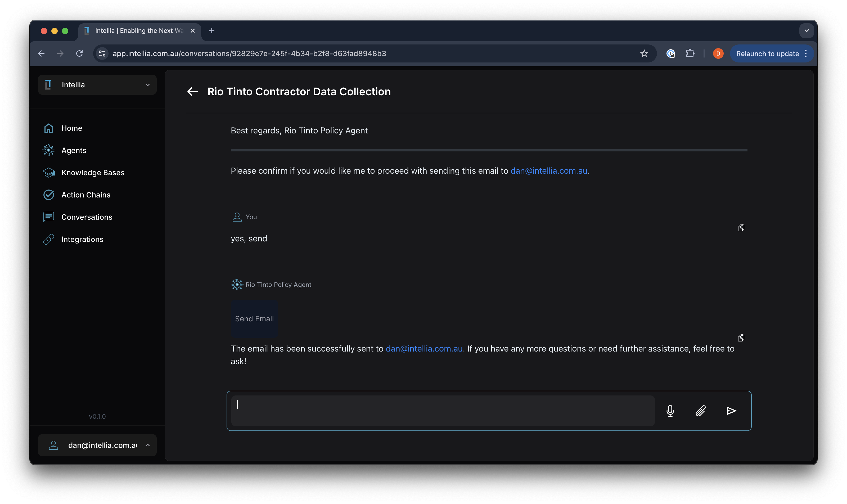Image resolution: width=847 pixels, height=504 pixels.
Task: Expand the Intellia workspace dropdown
Action: click(x=97, y=84)
